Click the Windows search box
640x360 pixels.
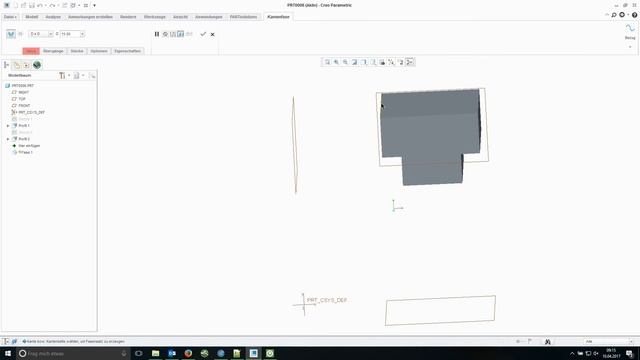[73, 353]
